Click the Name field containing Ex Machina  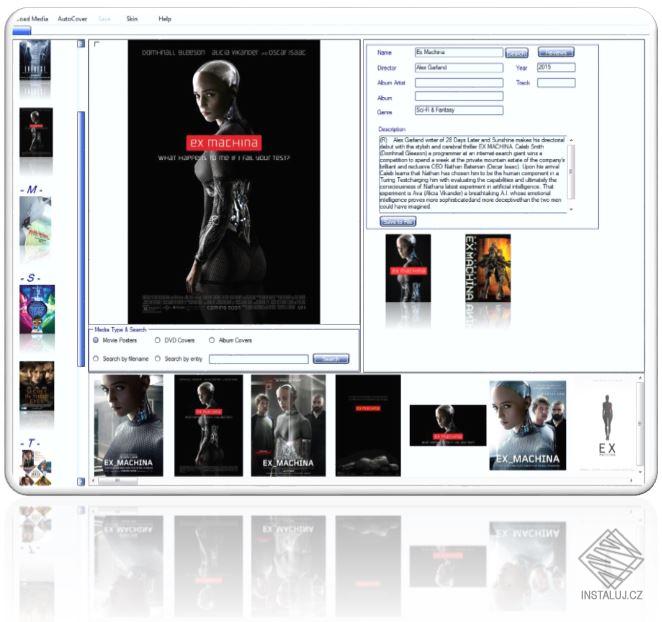[x=459, y=52]
